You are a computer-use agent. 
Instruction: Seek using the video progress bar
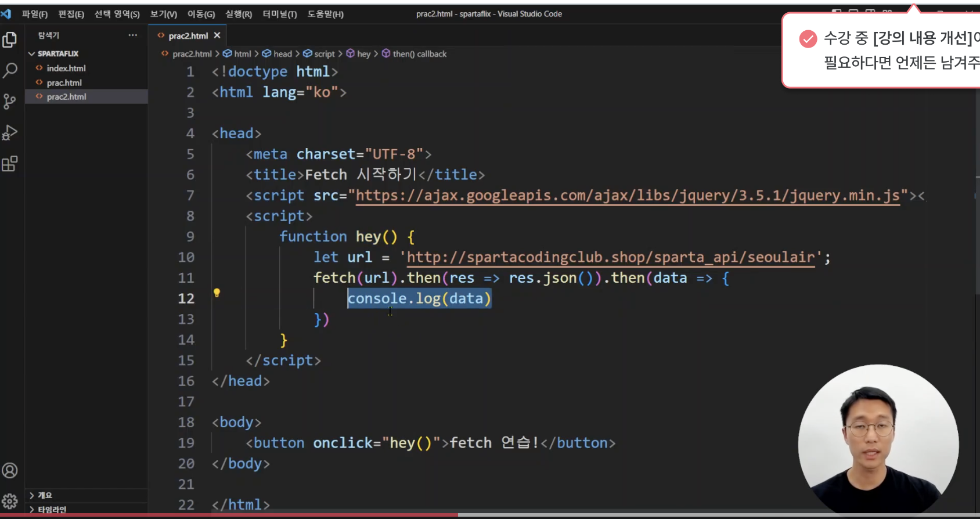click(490, 515)
